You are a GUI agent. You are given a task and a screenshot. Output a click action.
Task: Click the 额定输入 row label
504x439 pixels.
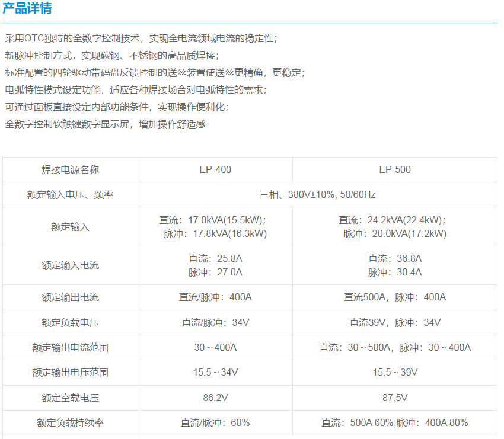(x=70, y=226)
